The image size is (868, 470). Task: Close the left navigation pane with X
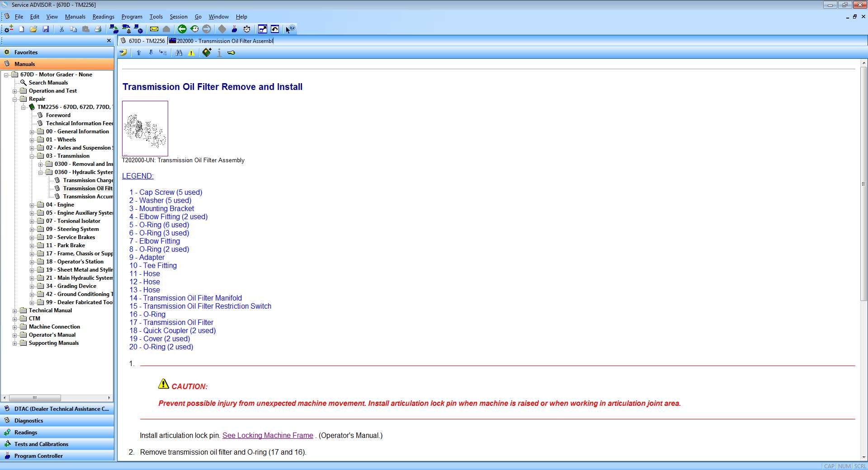[x=108, y=41]
